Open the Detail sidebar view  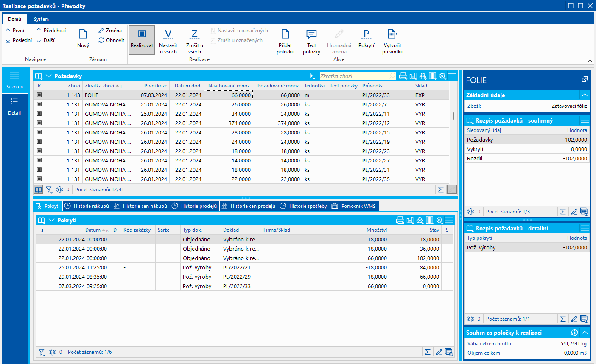[x=14, y=106]
